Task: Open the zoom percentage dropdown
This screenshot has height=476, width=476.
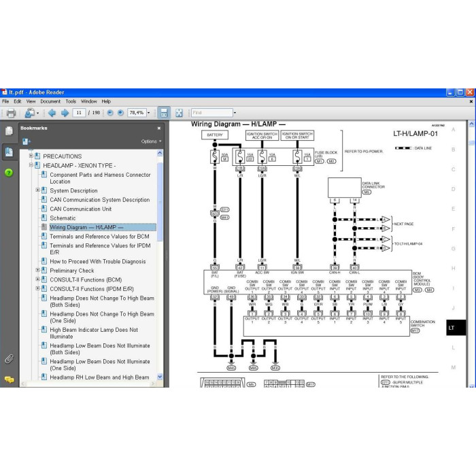Action: [x=149, y=113]
